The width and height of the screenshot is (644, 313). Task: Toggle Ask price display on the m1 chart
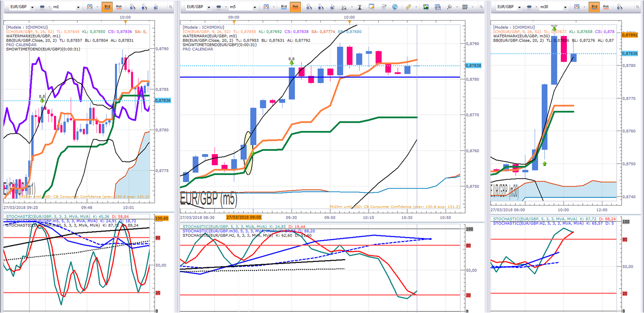[118, 7]
